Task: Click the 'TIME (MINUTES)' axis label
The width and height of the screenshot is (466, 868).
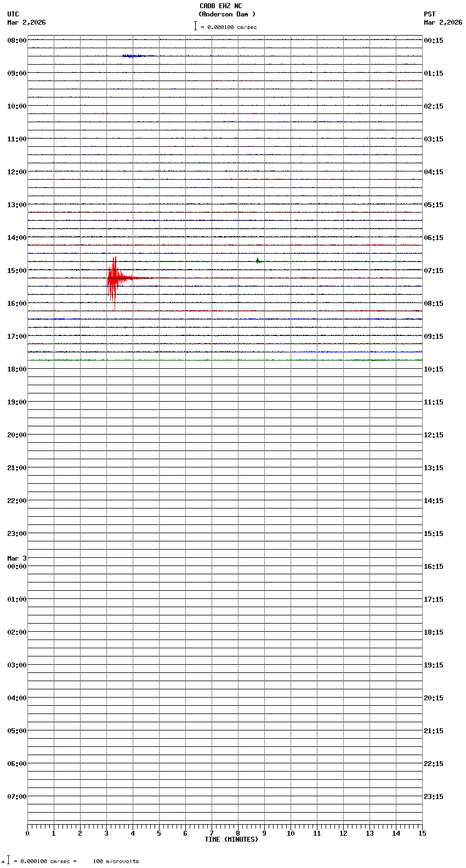Action: (x=231, y=840)
